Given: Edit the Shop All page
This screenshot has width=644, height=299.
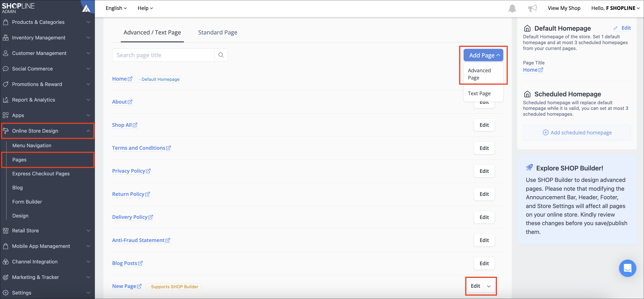Looking at the screenshot, I should coord(484,125).
